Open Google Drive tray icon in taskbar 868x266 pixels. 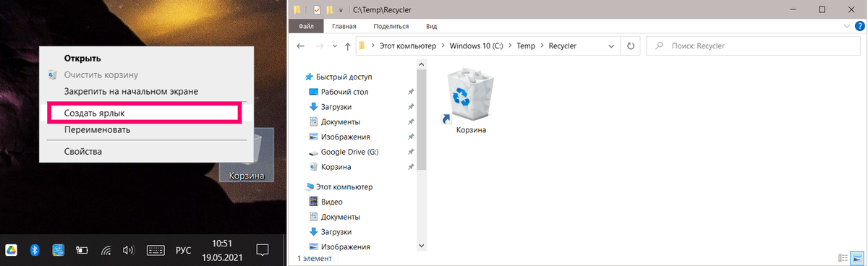click(12, 250)
